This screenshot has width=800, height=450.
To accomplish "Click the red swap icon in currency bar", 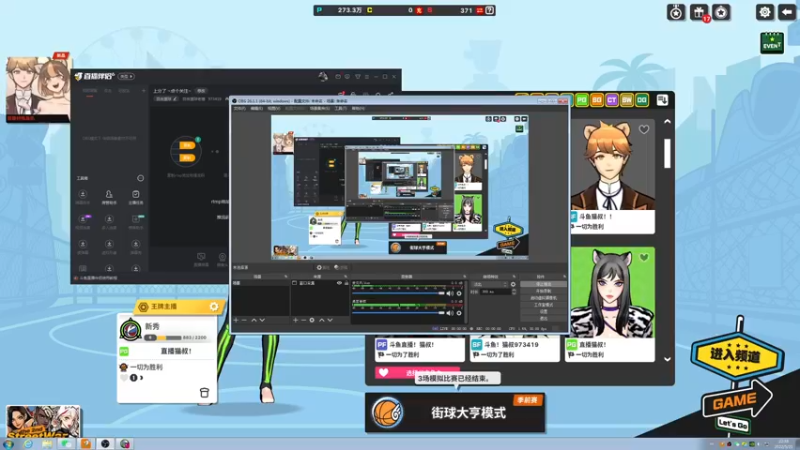I will pos(480,10).
